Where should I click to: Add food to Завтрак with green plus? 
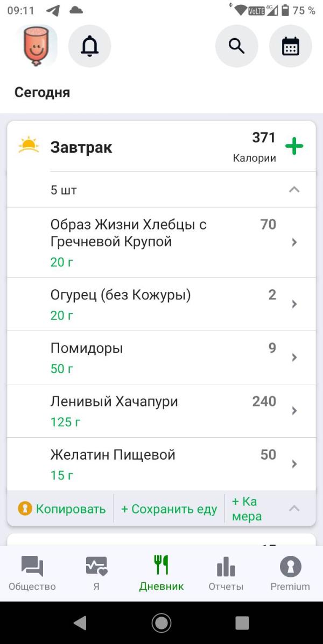[294, 147]
